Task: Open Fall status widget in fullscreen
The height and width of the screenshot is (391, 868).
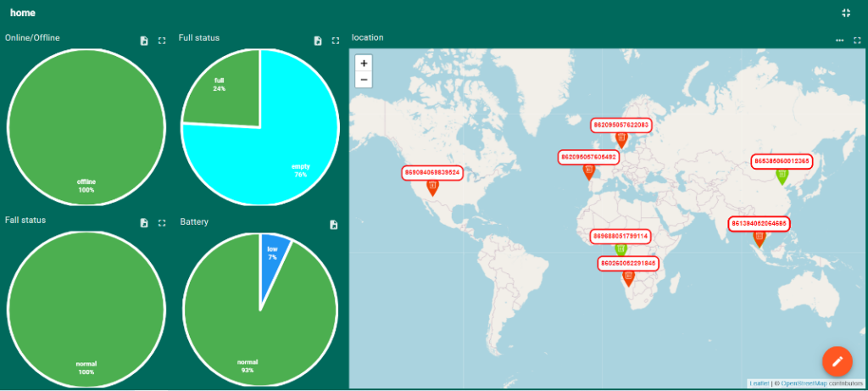Action: pyautogui.click(x=162, y=223)
